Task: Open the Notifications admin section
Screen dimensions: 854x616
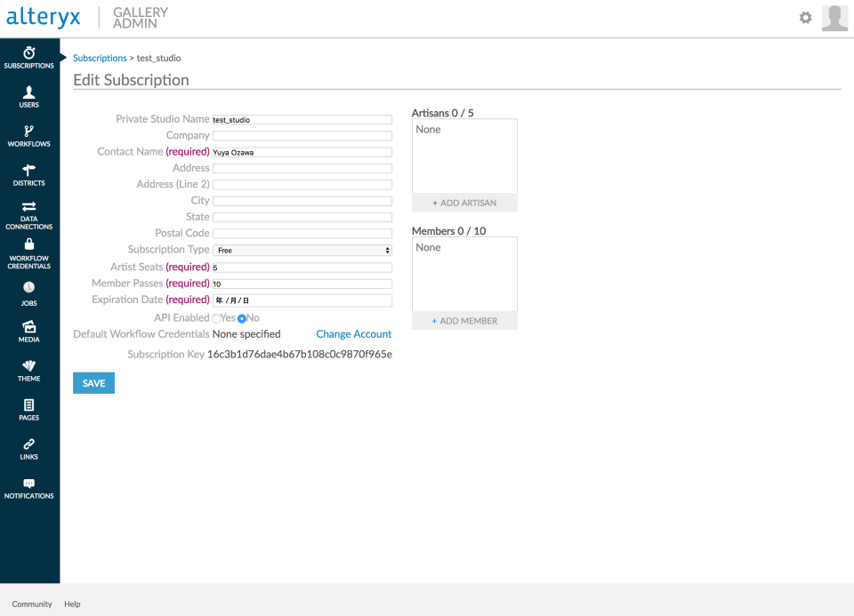Action: click(x=29, y=488)
